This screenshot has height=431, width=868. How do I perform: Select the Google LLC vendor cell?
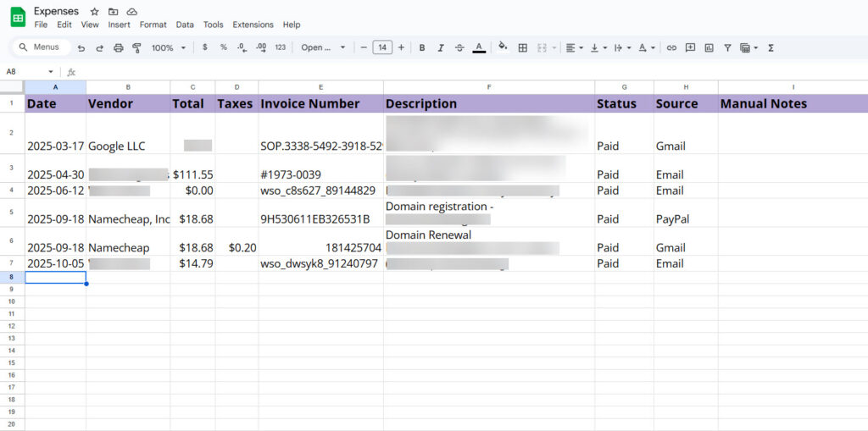click(128, 133)
